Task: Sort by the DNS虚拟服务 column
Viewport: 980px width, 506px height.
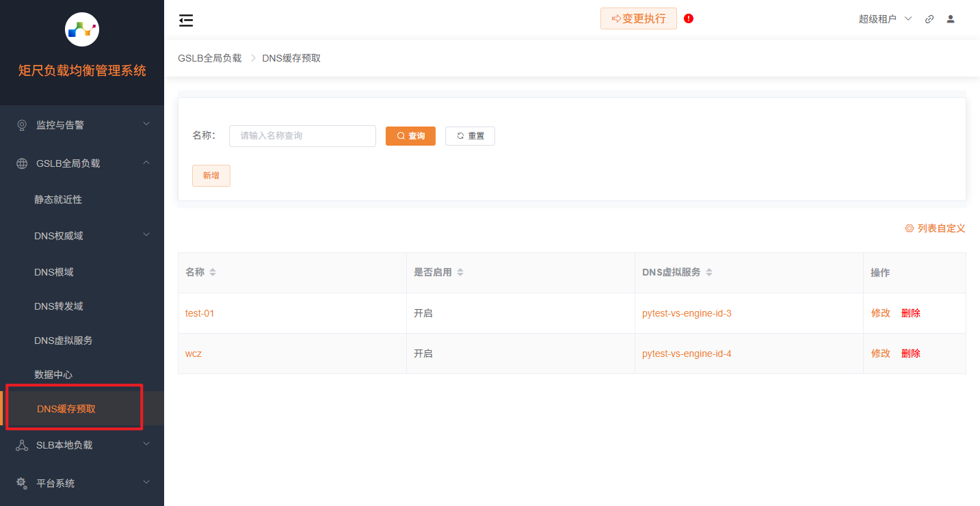Action: (x=709, y=272)
